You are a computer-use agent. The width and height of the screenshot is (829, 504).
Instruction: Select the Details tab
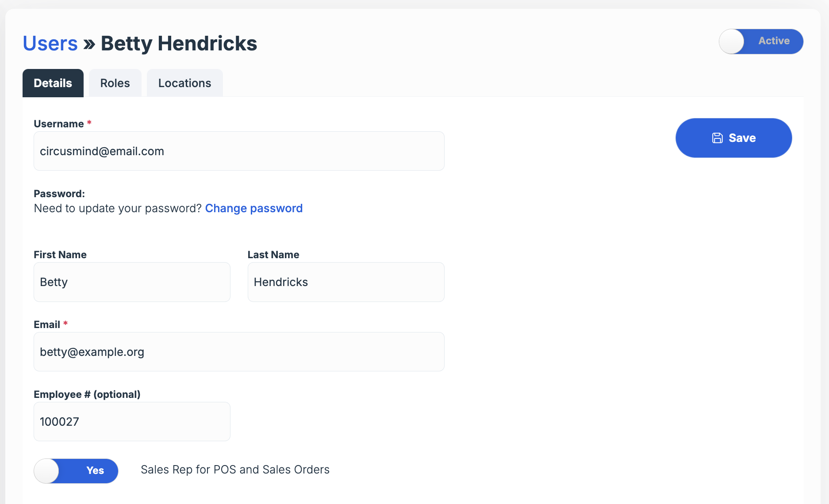click(53, 83)
